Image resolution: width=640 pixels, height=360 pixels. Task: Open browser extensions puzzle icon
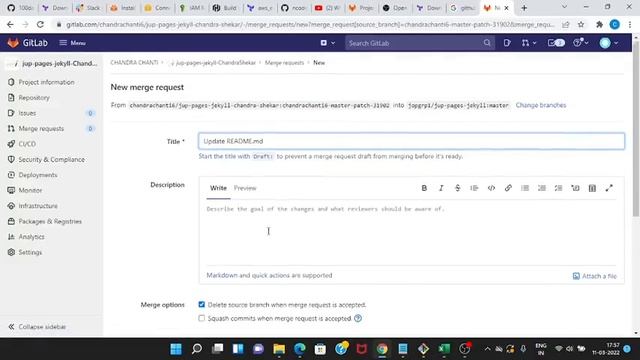coord(599,24)
